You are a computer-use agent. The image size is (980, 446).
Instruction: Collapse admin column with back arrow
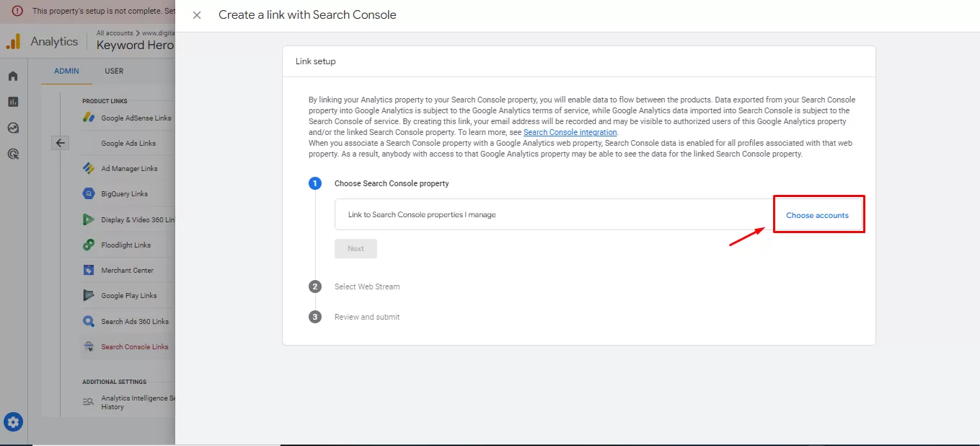tap(61, 143)
